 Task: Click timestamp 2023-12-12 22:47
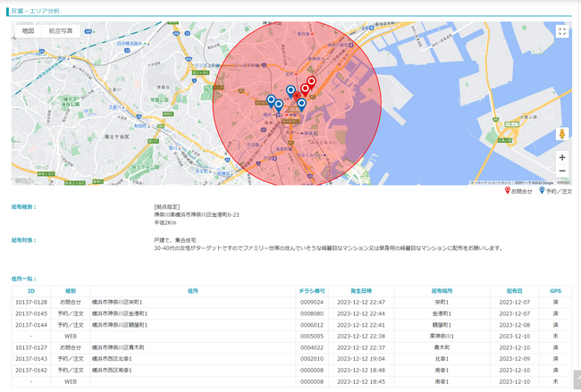(x=361, y=303)
